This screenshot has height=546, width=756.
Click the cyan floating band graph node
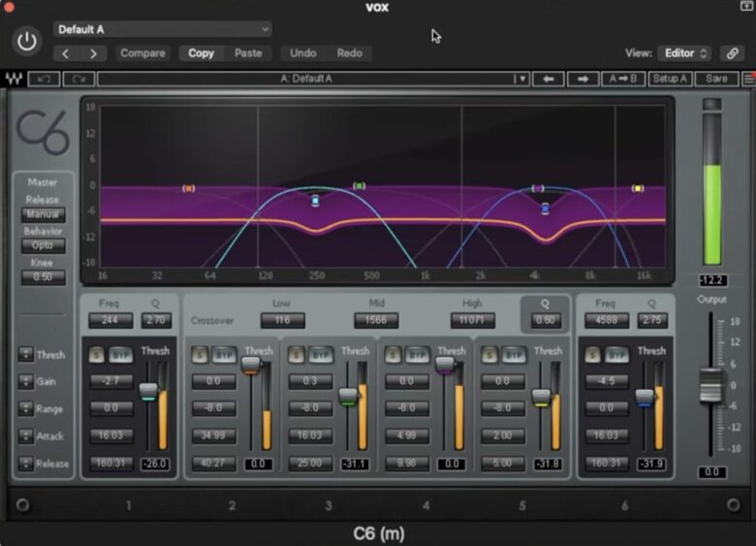(315, 201)
